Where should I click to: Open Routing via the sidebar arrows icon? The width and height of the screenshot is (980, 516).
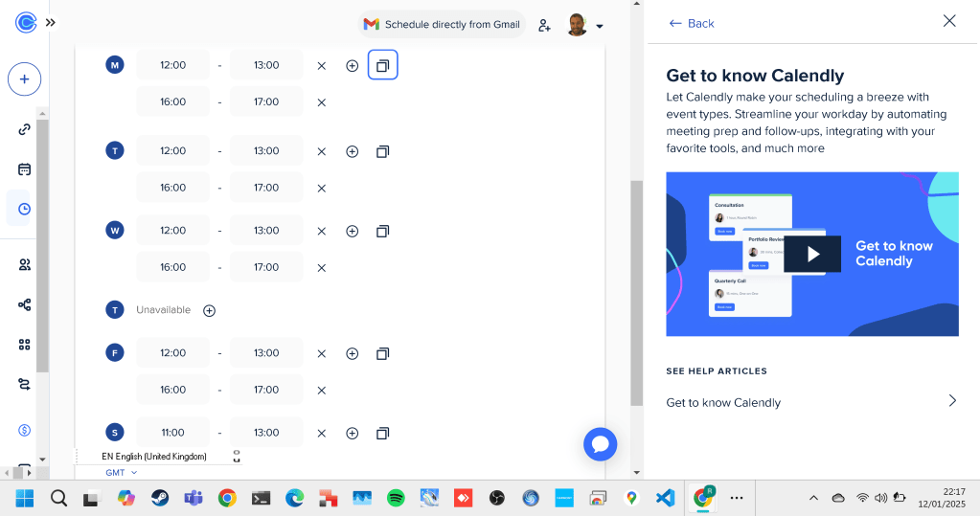point(24,384)
